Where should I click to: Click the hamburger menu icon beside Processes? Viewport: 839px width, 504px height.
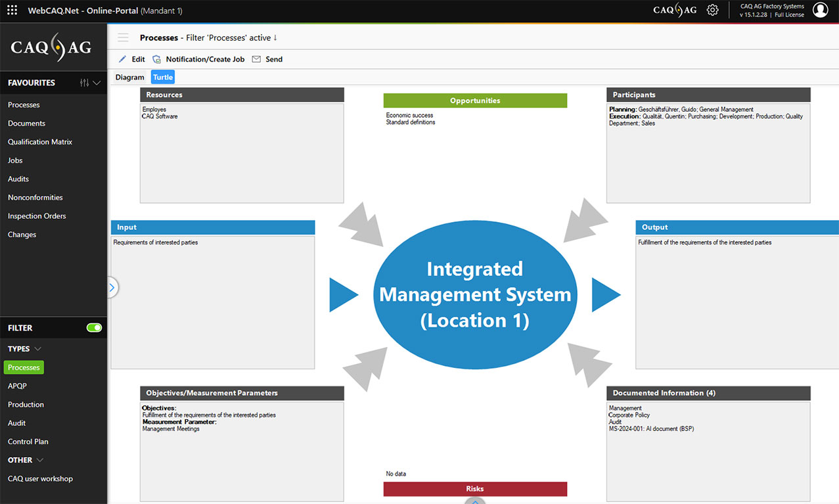pos(123,37)
